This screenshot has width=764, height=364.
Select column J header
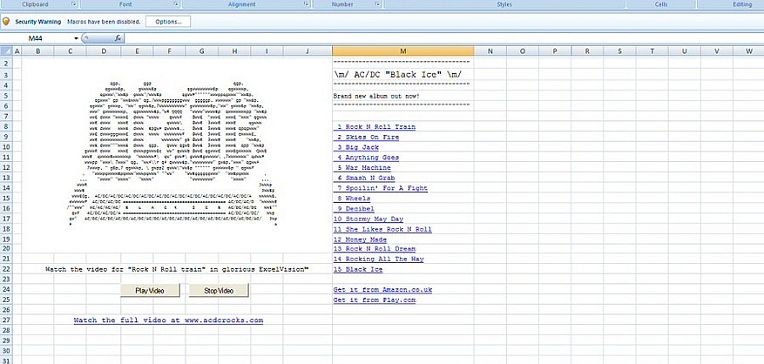tap(307, 51)
